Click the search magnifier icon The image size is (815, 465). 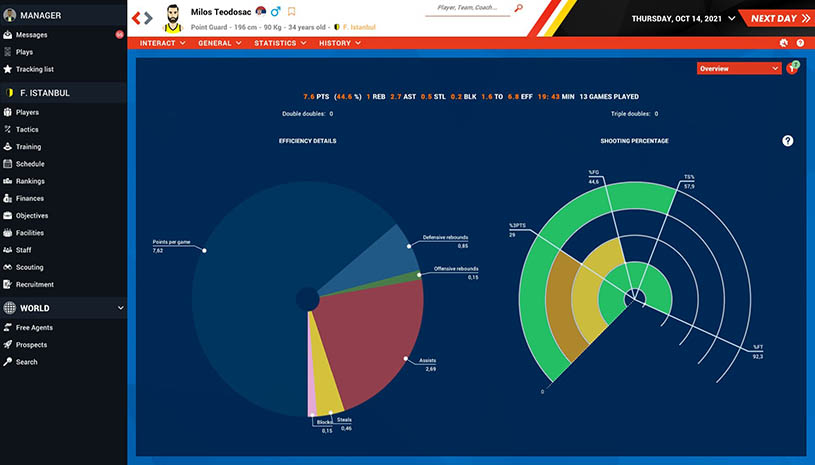pyautogui.click(x=518, y=8)
